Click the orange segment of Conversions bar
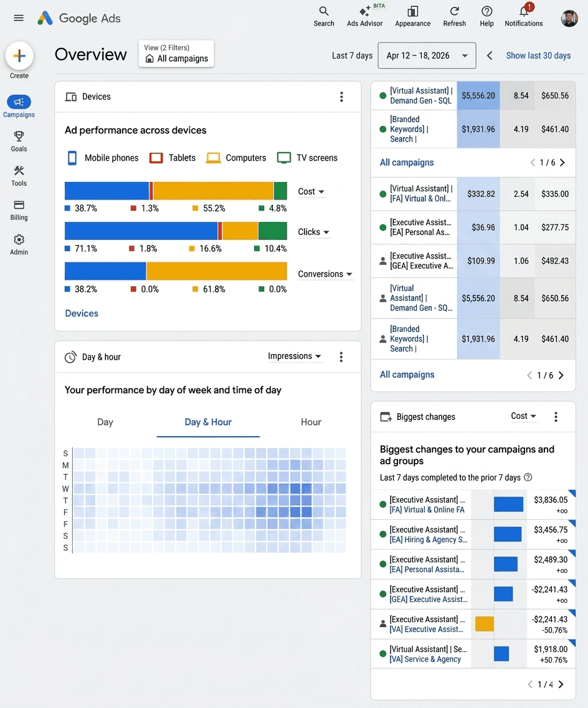The width and height of the screenshot is (588, 708). (x=217, y=271)
